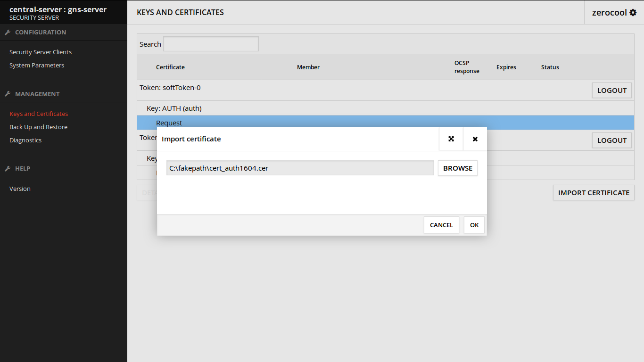
Task: Open the Diagnostics page
Action: click(25, 140)
